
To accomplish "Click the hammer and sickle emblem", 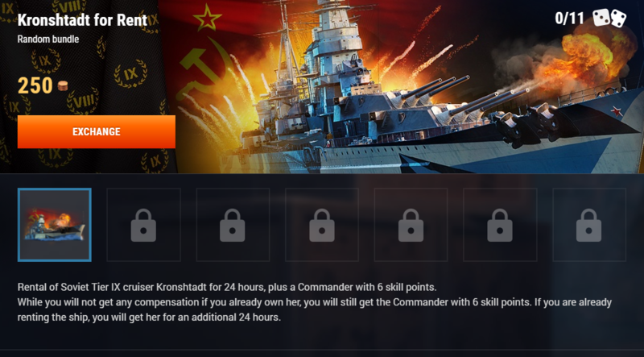I will pos(205,68).
